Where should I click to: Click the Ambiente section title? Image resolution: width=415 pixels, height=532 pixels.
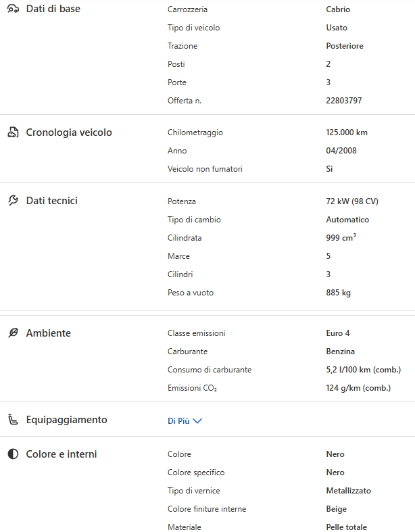pyautogui.click(x=48, y=333)
